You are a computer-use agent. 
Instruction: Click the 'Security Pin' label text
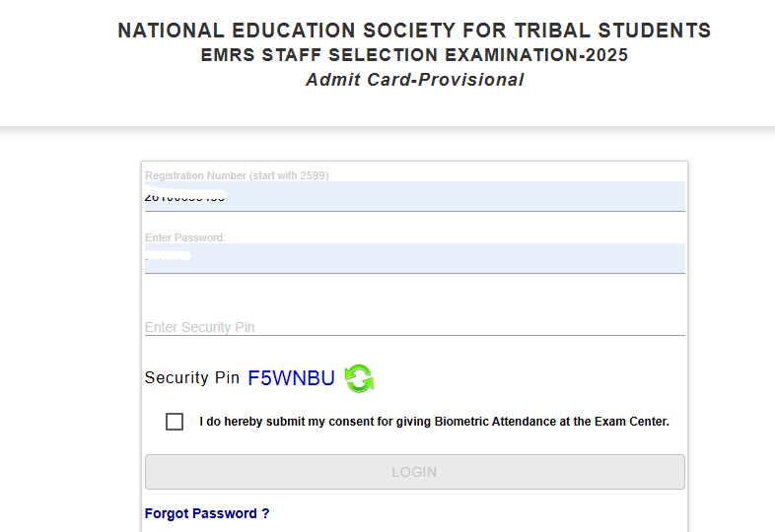pyautogui.click(x=191, y=378)
